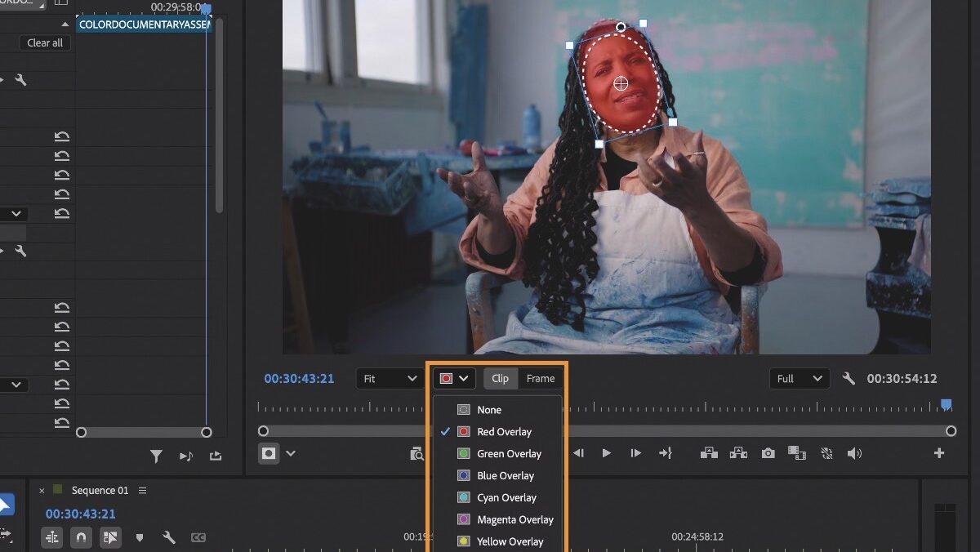
Task: Open the Full playback resolution dropdown
Action: [x=799, y=379]
